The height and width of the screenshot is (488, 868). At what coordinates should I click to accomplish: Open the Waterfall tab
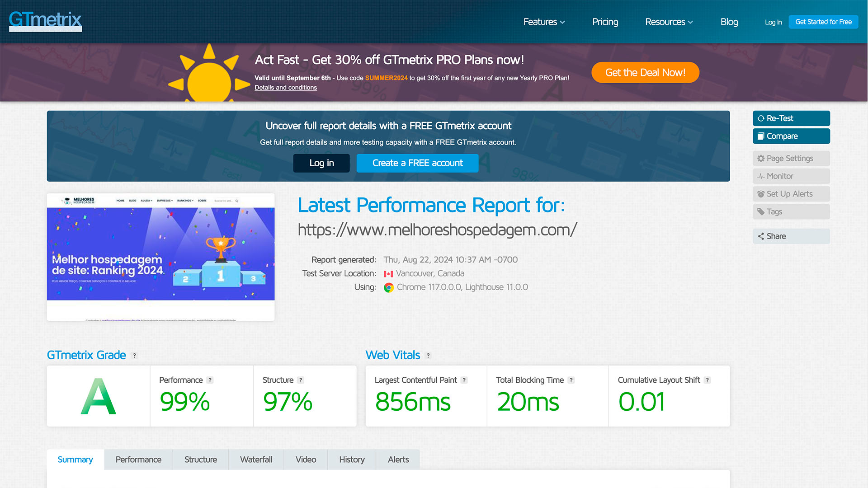(x=256, y=460)
